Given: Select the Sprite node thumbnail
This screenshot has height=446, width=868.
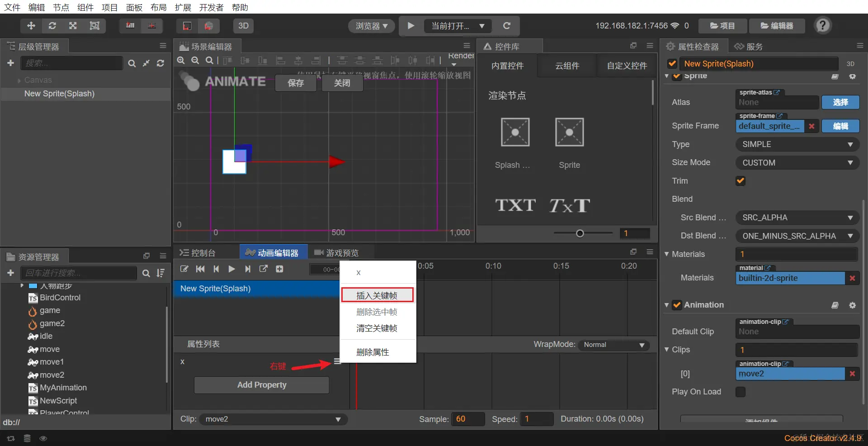Looking at the screenshot, I should pos(569,132).
